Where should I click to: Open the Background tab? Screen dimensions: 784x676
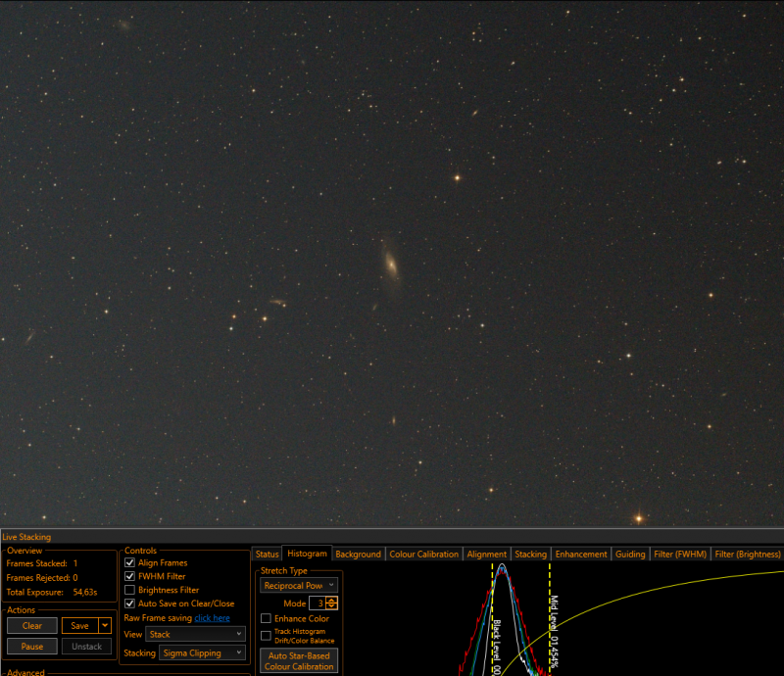[x=358, y=554]
